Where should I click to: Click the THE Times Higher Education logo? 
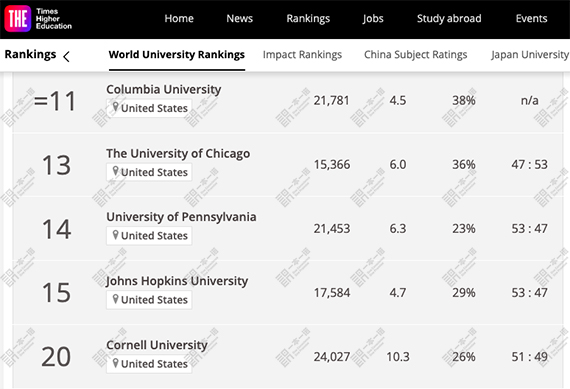pyautogui.click(x=38, y=19)
